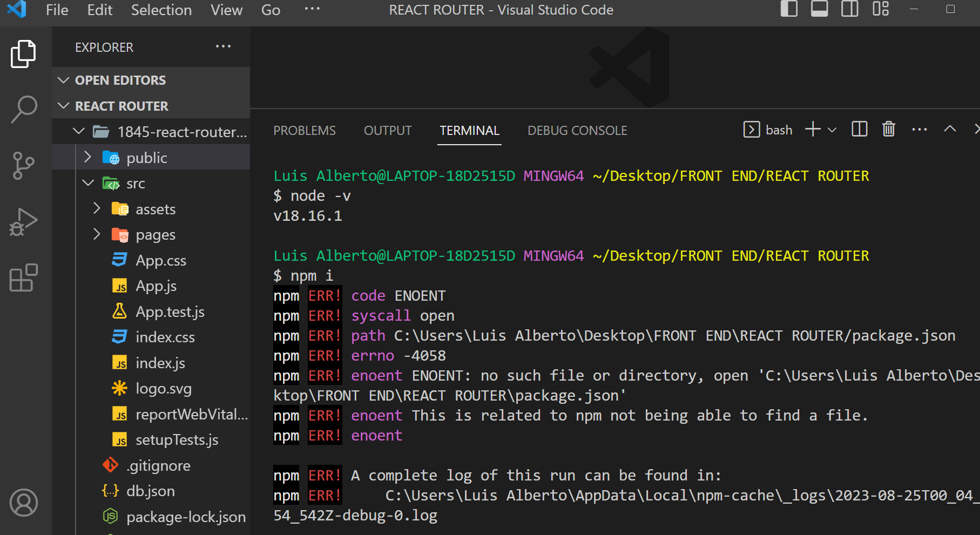Open the Run and Debug view

point(24,222)
